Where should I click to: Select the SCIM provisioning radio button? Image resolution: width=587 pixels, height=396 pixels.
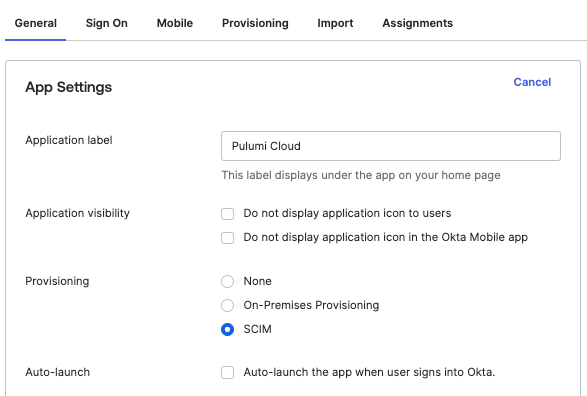(x=228, y=329)
